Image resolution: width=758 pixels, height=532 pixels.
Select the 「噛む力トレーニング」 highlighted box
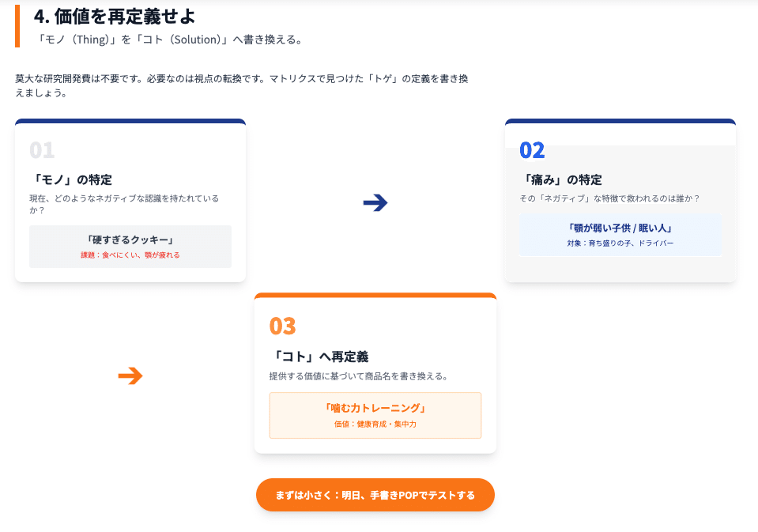tap(375, 415)
